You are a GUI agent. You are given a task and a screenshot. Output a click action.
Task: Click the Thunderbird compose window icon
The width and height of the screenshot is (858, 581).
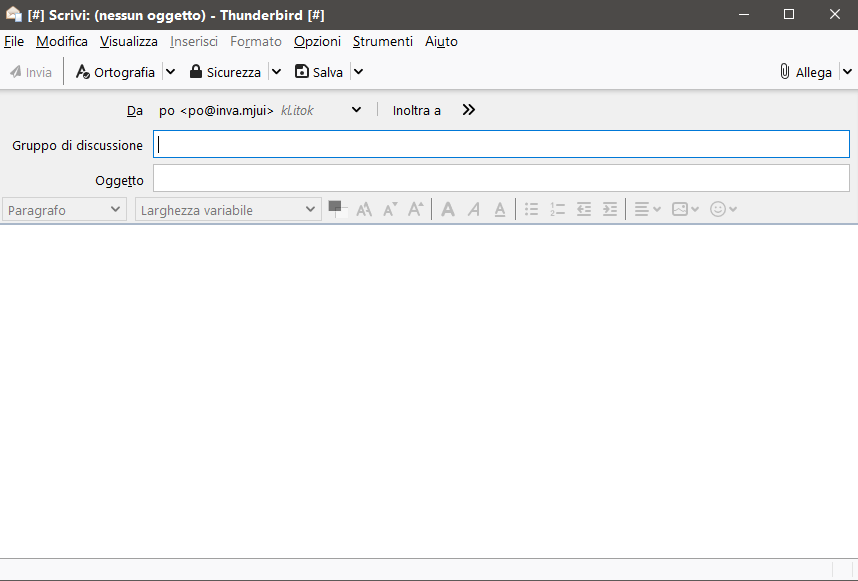pos(14,15)
